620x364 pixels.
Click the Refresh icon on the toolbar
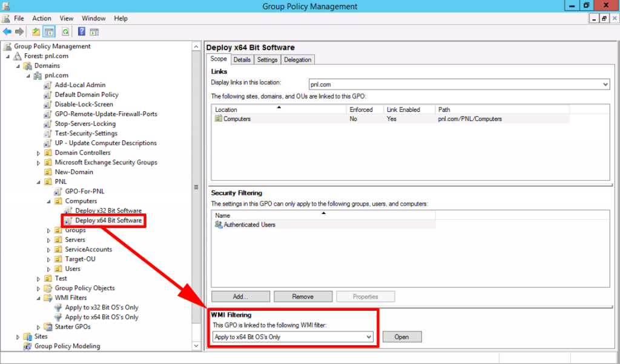coord(64,31)
